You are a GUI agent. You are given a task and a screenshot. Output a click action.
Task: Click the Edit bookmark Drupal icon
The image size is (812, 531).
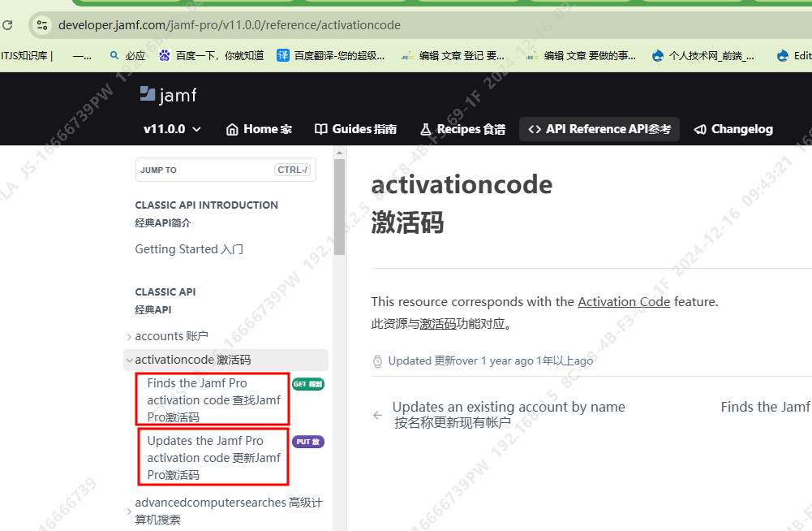[783, 55]
